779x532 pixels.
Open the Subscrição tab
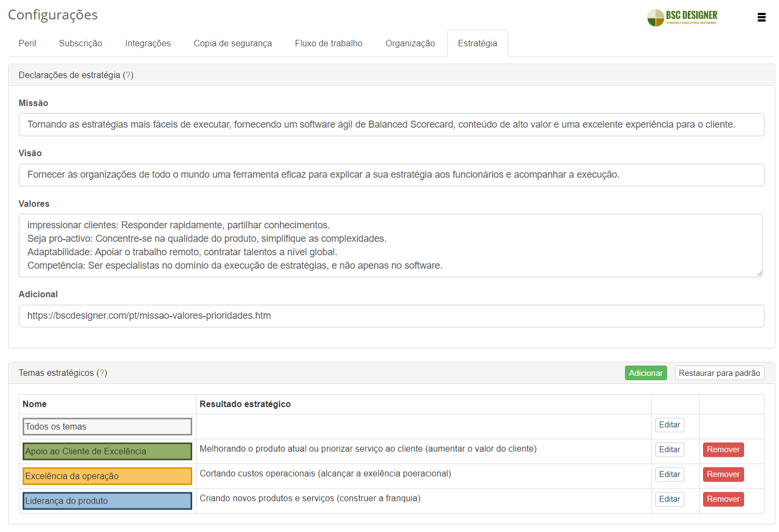(80, 44)
